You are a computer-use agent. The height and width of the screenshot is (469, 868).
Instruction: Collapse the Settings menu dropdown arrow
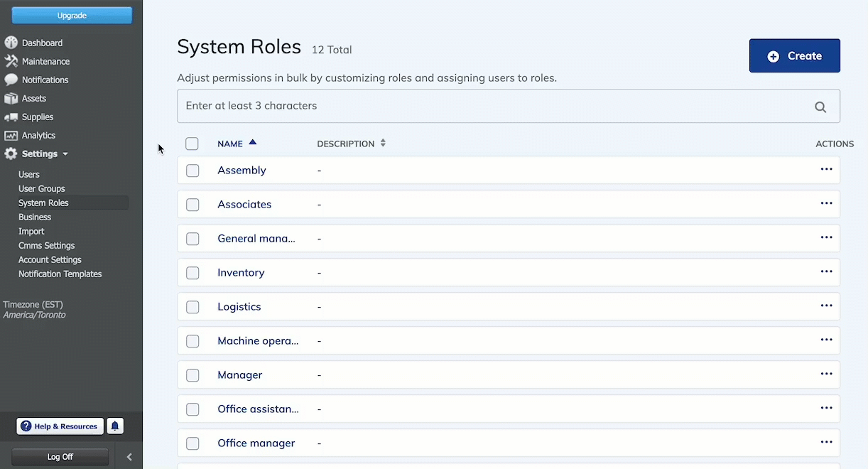[65, 154]
